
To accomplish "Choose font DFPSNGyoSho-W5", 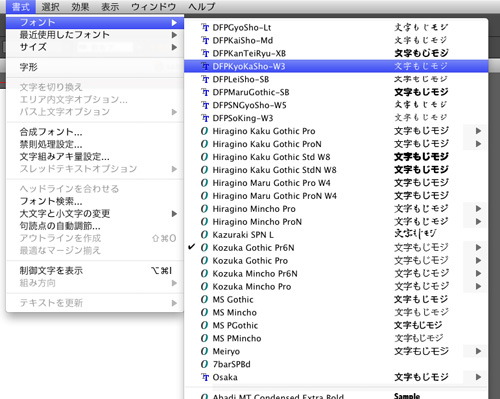I will 336,105.
